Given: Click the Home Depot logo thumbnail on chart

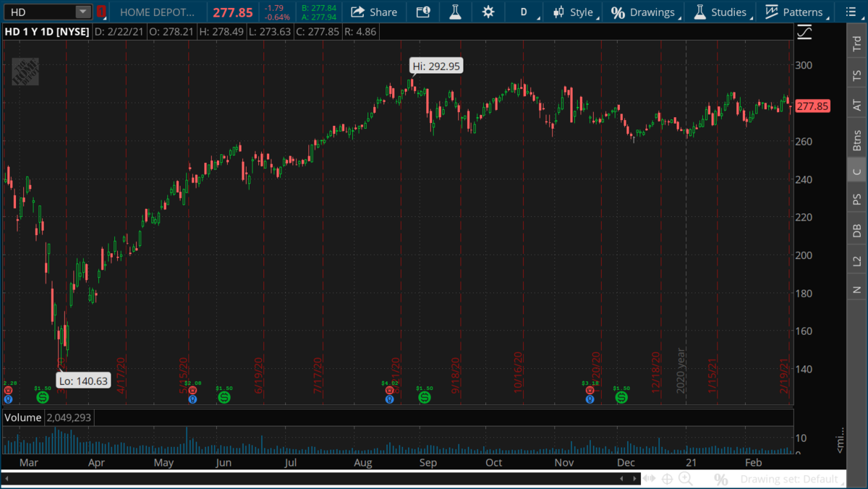Looking at the screenshot, I should pos(25,72).
